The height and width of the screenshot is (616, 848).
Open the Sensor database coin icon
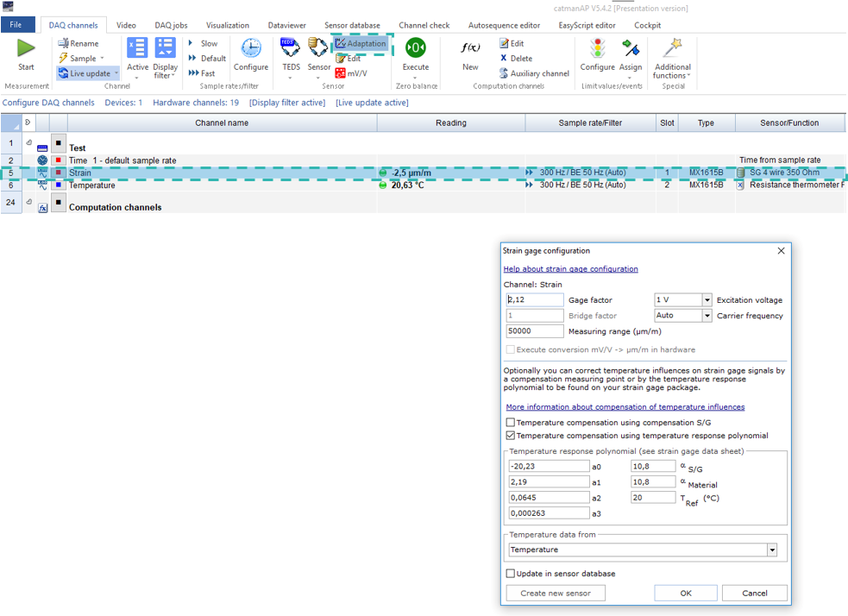(x=318, y=47)
